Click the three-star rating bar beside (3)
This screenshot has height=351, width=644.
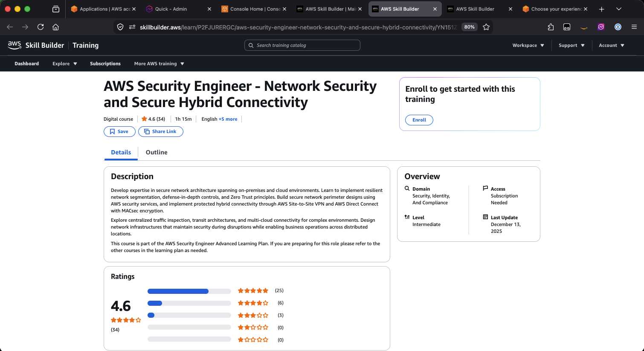(189, 315)
